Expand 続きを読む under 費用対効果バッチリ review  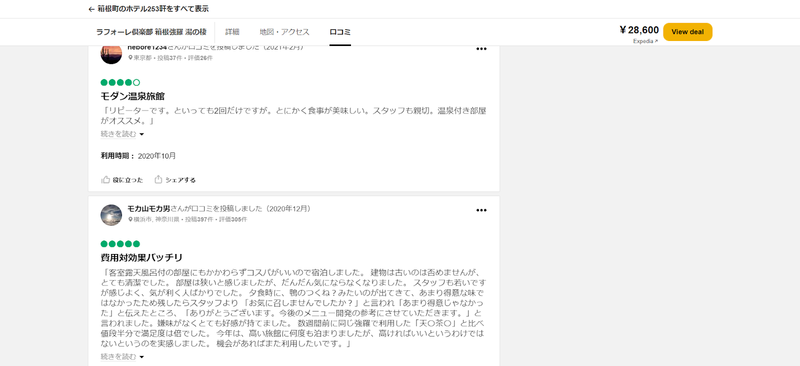coord(122,356)
